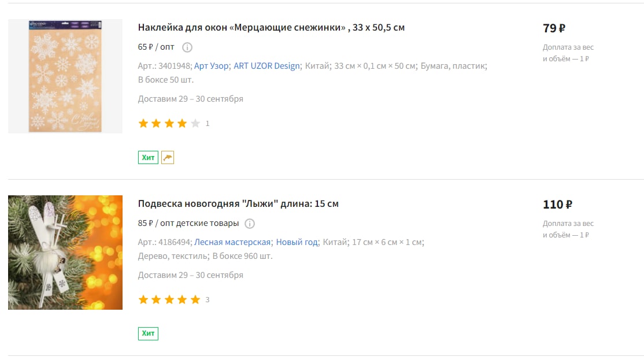The image size is (644, 360).
Task: Follow the Новый год collection link
Action: click(297, 242)
